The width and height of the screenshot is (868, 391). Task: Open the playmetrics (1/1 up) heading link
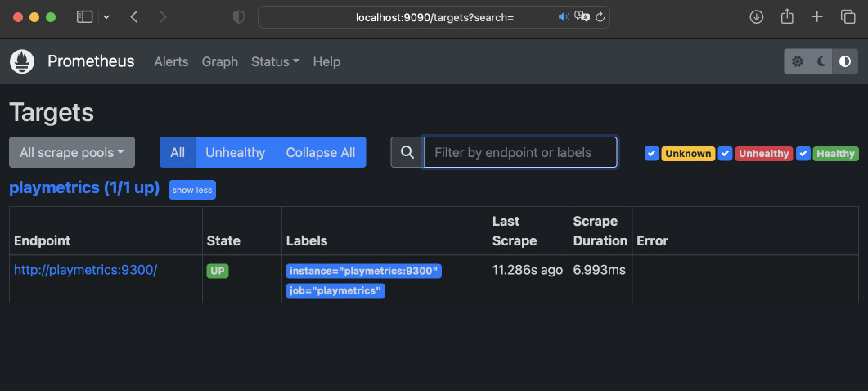coord(84,188)
